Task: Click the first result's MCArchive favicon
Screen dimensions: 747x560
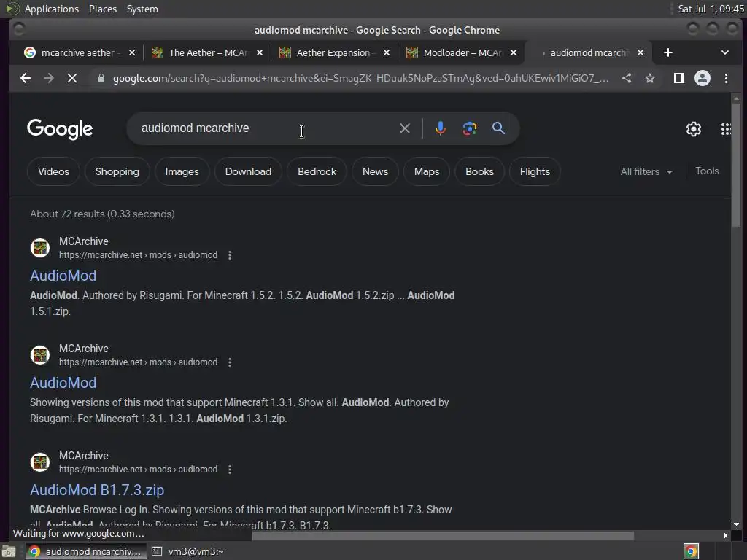Action: [40, 248]
